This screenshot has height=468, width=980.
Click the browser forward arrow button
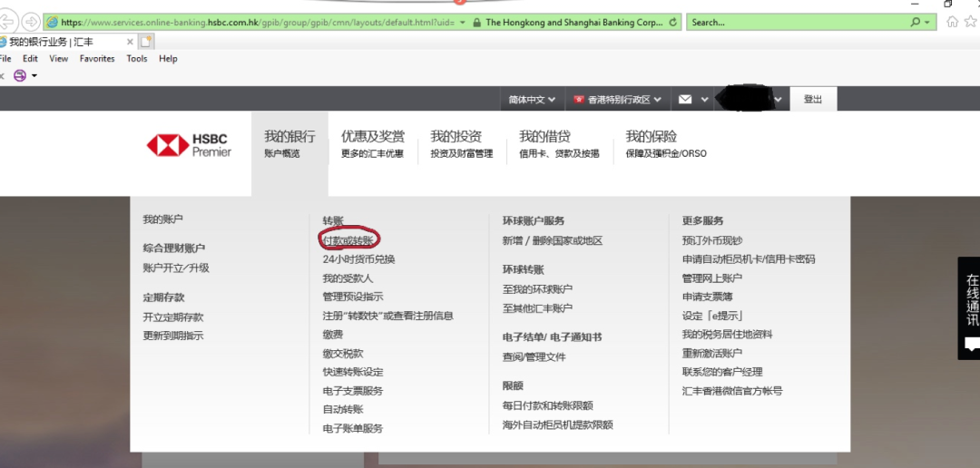click(31, 22)
